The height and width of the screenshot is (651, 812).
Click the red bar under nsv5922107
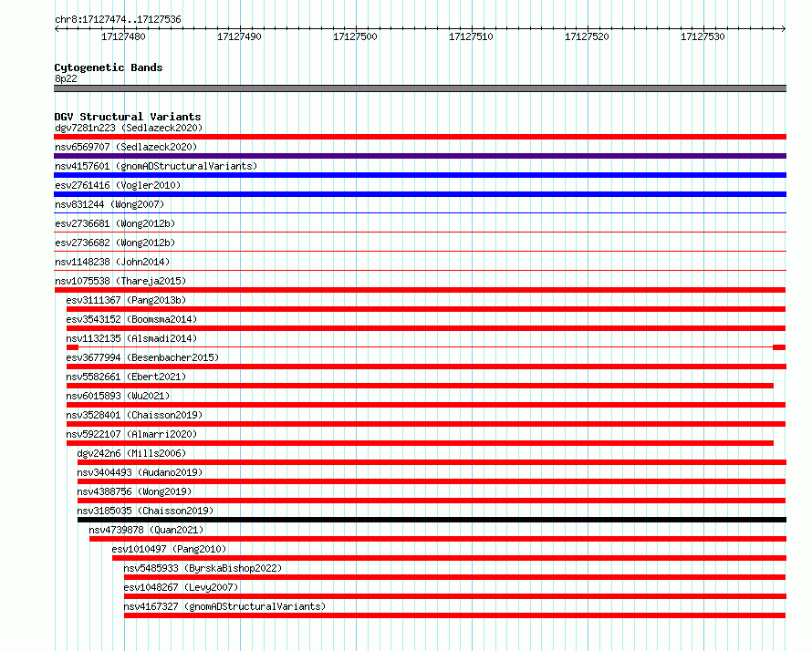tap(420, 443)
